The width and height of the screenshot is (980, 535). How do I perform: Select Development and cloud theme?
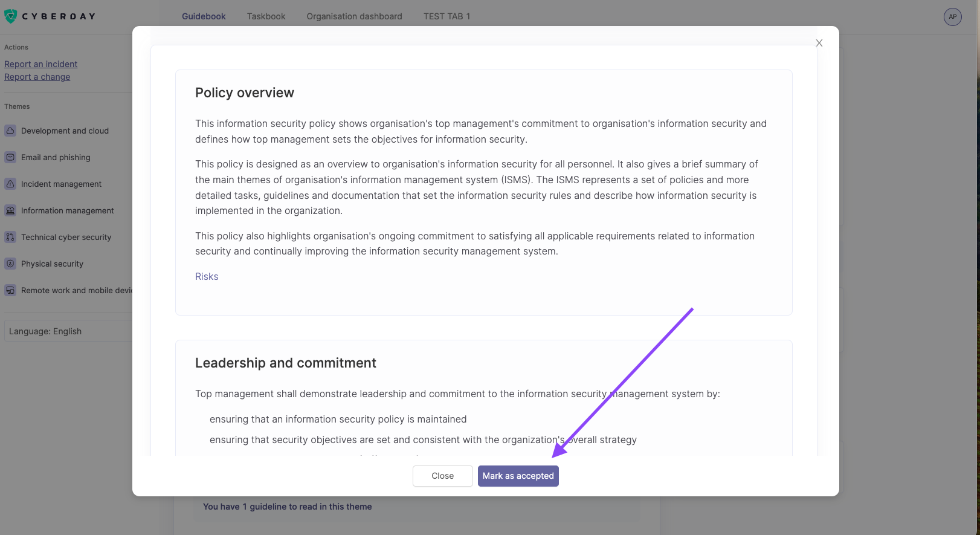coord(65,131)
